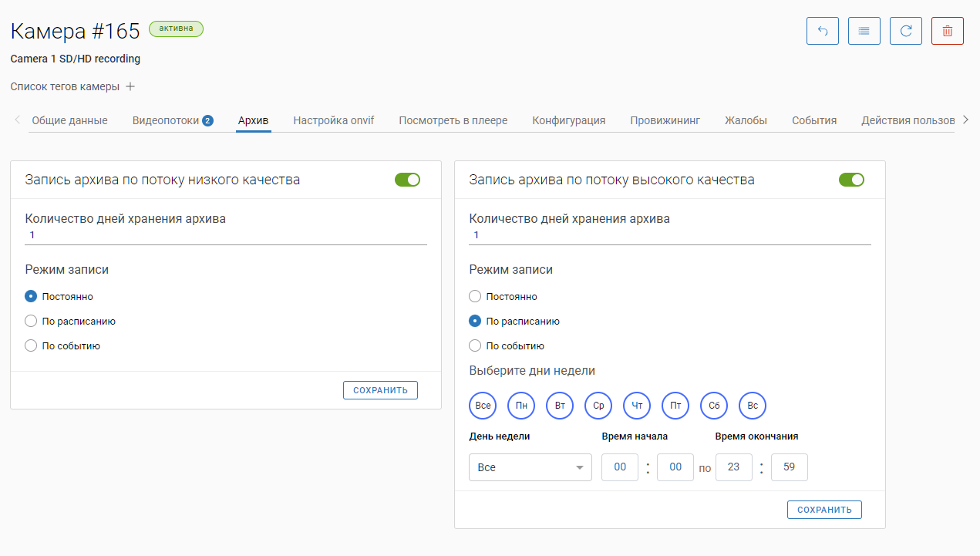Screen dimensions: 980x556
Task: Select По расписанию for low quality stream
Action: pyautogui.click(x=31, y=322)
